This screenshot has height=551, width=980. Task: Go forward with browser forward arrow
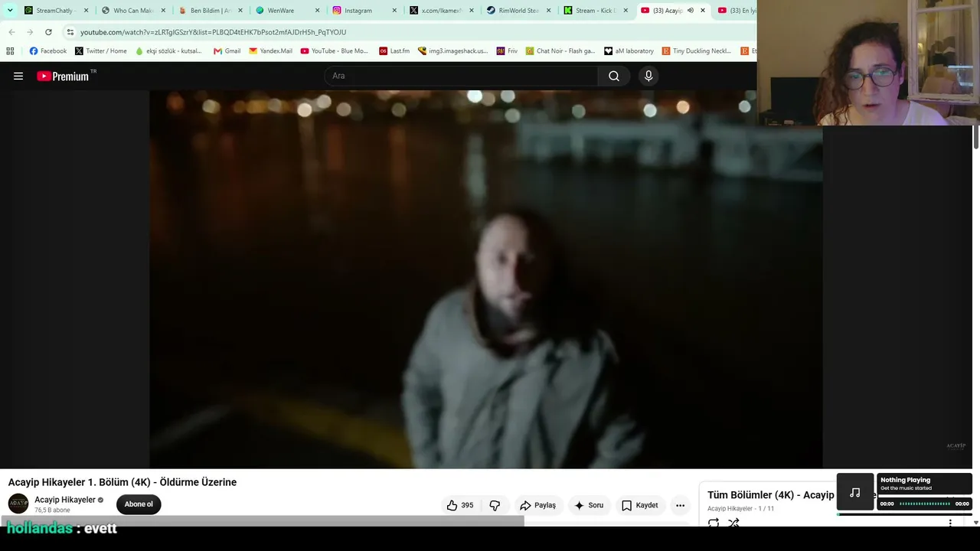tap(30, 32)
